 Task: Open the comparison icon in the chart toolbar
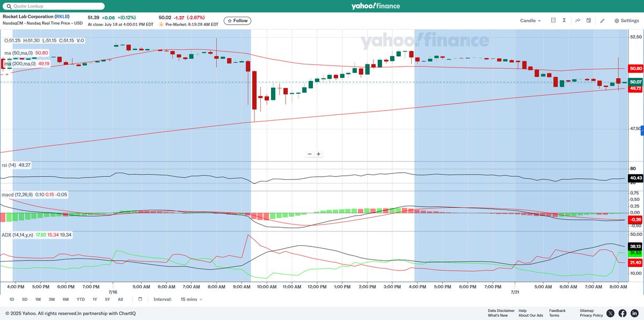[553, 20]
